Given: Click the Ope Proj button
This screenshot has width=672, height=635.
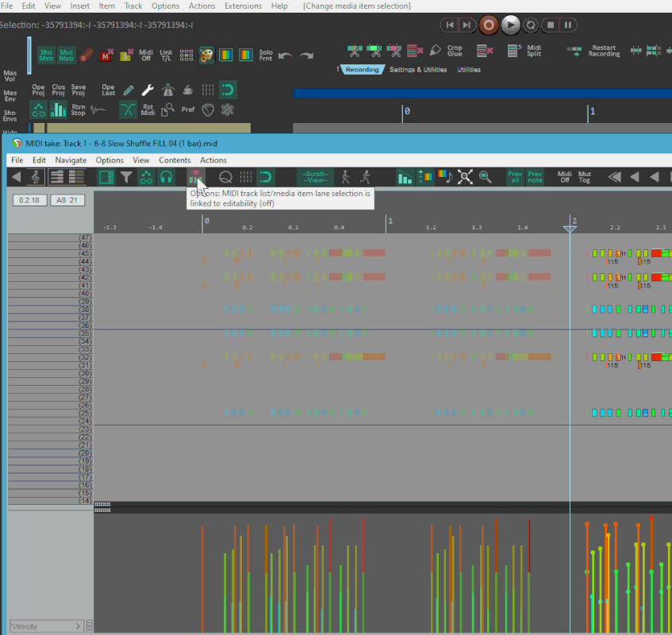Looking at the screenshot, I should click(x=38, y=90).
